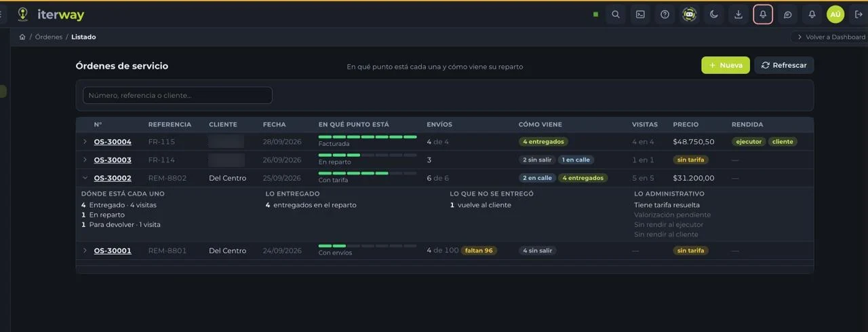Screen dimensions: 868x332
Task: Click the bell icon beside the AU avatar
Action: point(812,14)
